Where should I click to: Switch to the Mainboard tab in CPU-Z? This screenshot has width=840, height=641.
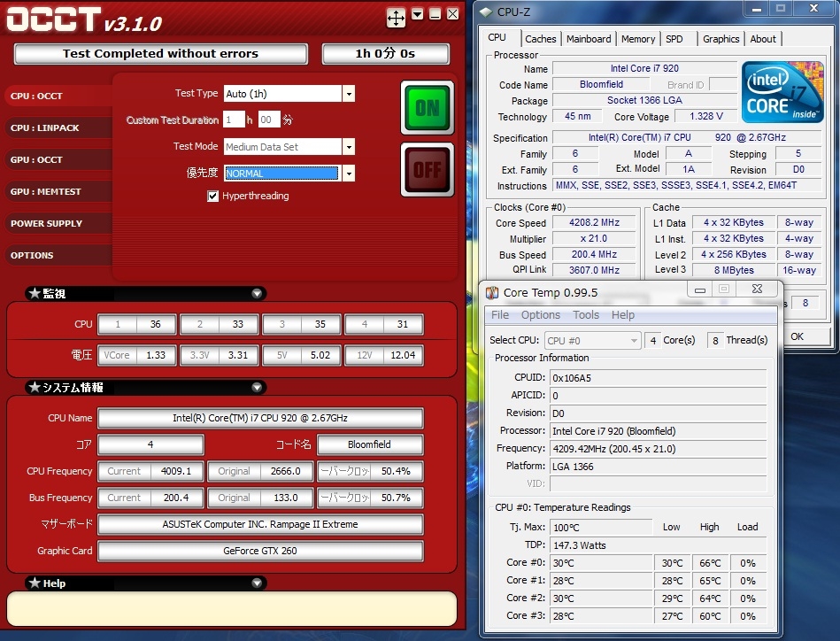(x=589, y=39)
